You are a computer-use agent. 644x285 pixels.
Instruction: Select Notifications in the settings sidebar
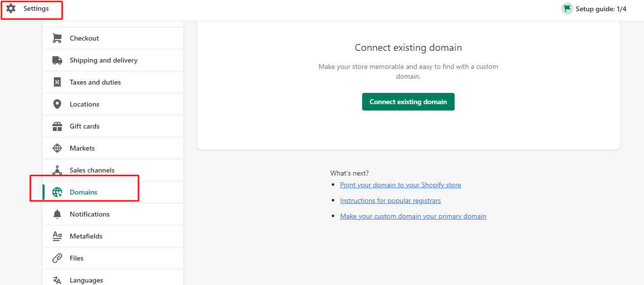[90, 214]
